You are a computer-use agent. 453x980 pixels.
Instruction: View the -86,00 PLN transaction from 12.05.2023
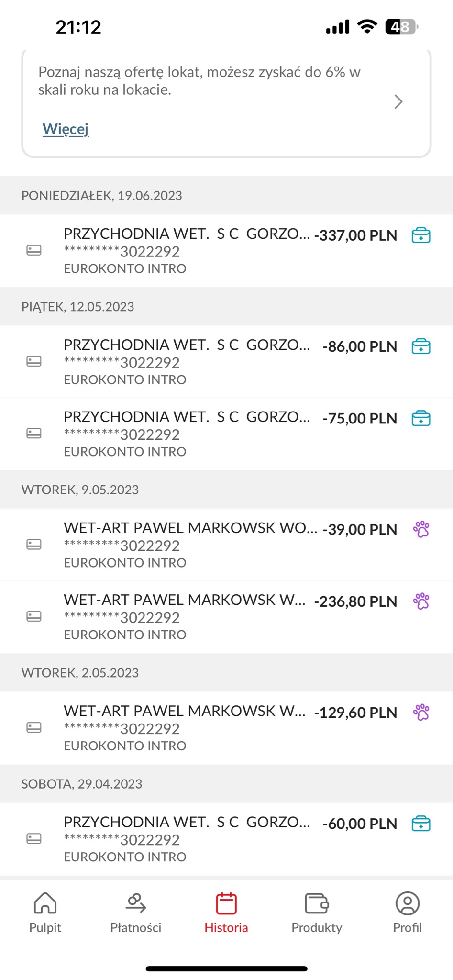click(226, 362)
